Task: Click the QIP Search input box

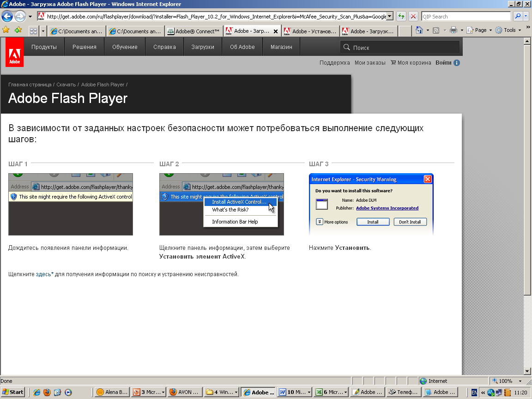Action: tap(466, 16)
